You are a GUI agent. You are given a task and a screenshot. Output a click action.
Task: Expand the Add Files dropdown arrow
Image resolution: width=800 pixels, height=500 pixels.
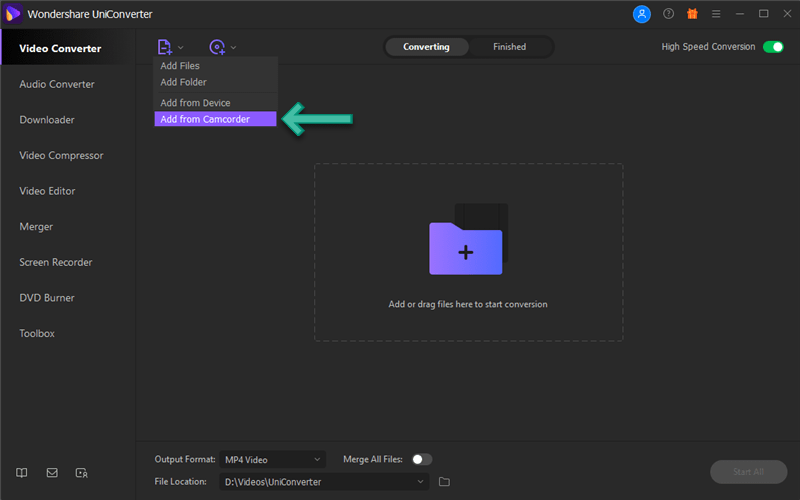[181, 47]
